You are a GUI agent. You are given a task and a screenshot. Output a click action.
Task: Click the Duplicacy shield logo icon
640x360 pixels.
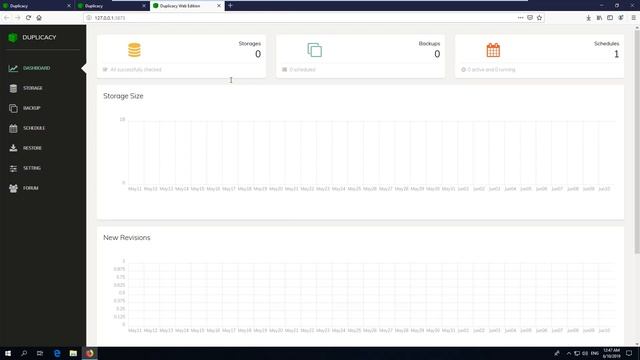point(13,38)
